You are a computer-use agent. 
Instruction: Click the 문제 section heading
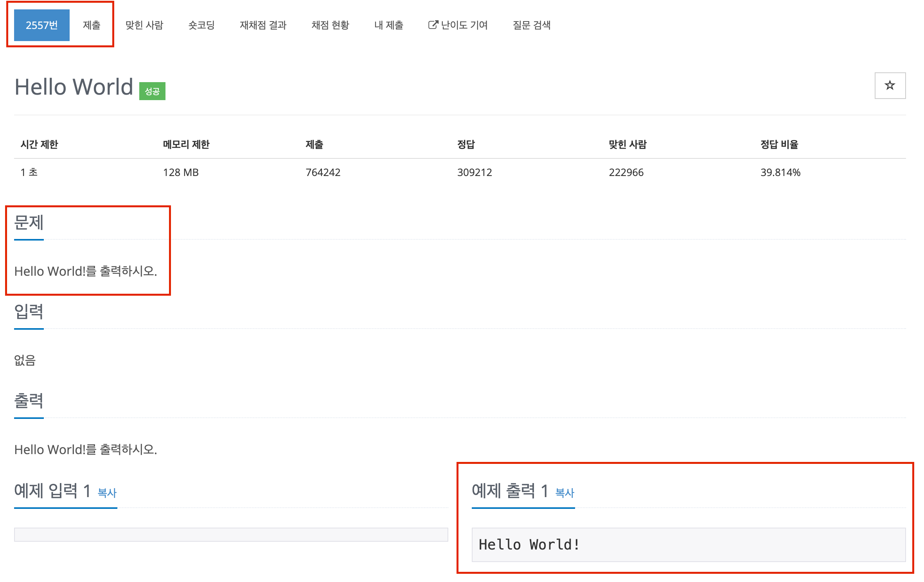29,223
